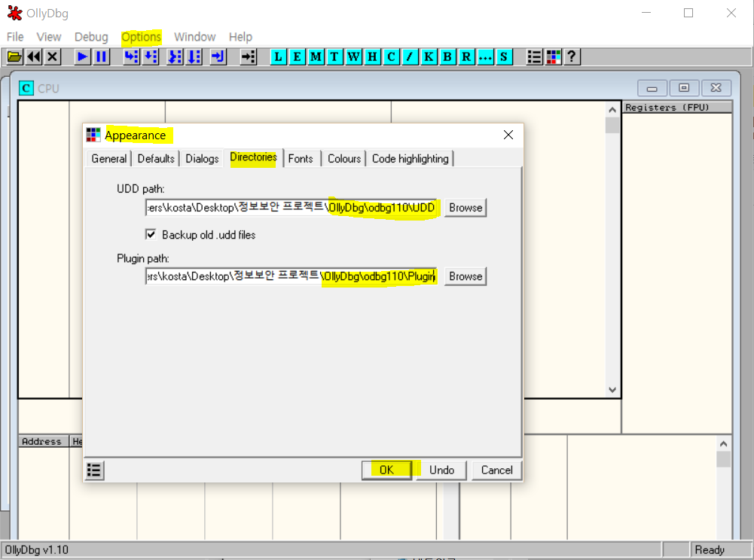Switch to the Fonts tab

301,159
